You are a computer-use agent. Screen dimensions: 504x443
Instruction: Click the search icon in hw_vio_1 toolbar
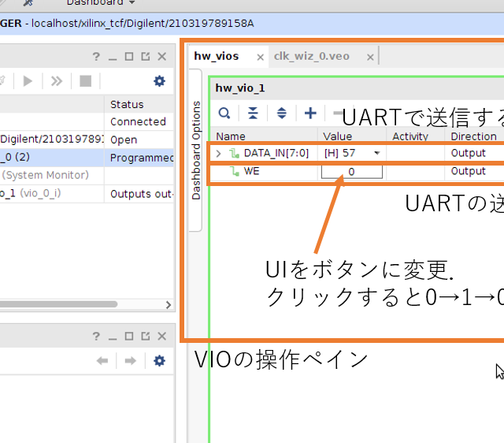click(224, 113)
